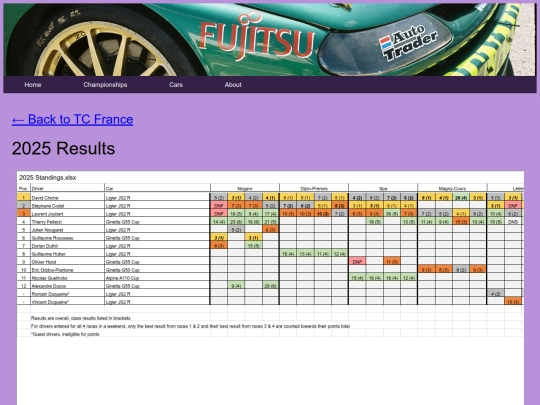
Task: Click Alexandre Ducos's 9 (4) Nogaro result
Action: pyautogui.click(x=236, y=286)
